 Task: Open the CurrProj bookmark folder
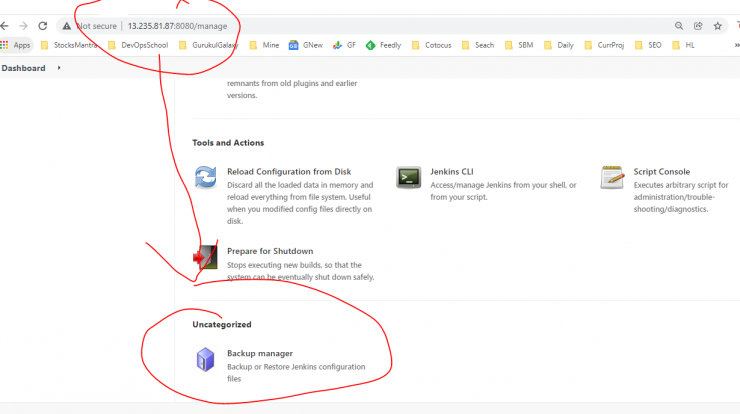click(x=605, y=45)
